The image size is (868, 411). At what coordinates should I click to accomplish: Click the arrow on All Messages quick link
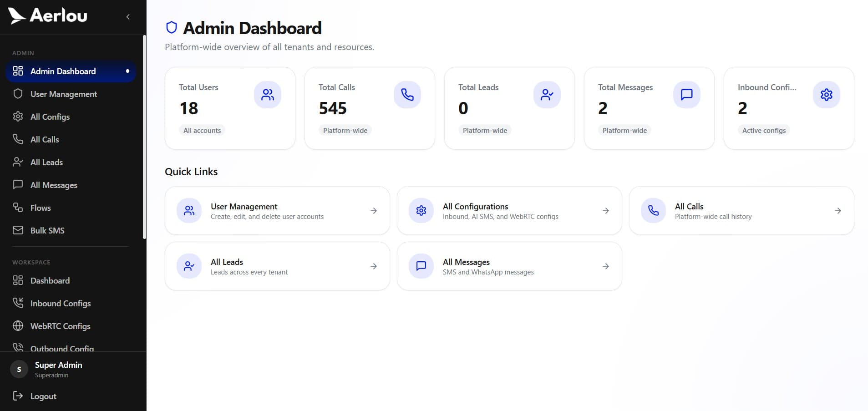tap(606, 266)
